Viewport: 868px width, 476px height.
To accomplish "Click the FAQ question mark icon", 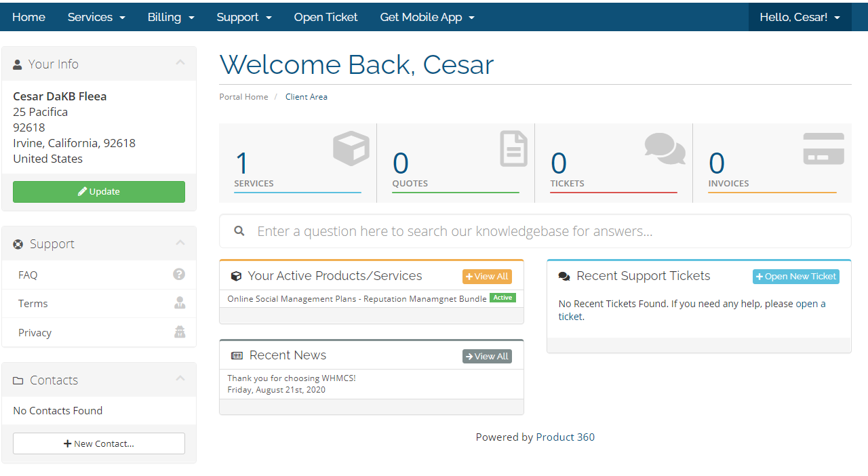I will 179,274.
